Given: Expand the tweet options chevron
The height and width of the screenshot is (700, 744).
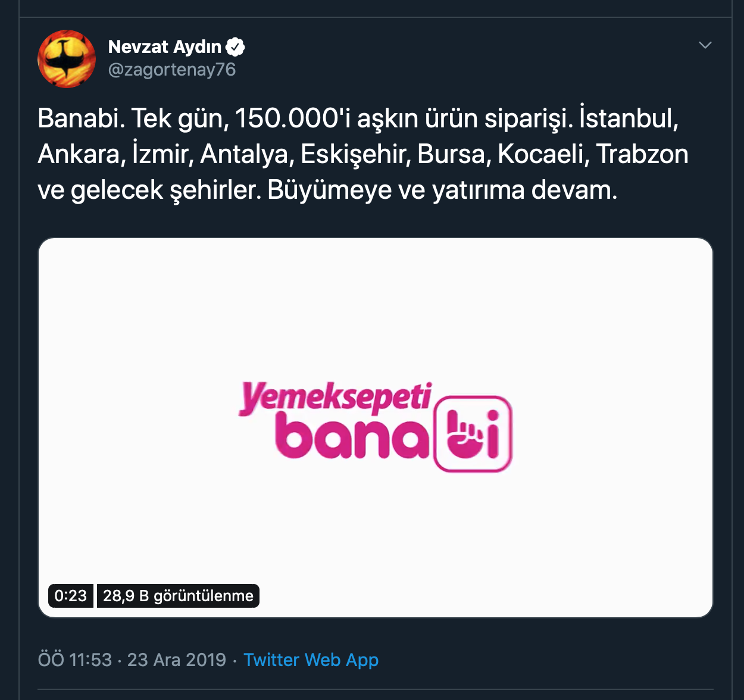Looking at the screenshot, I should coord(705,45).
